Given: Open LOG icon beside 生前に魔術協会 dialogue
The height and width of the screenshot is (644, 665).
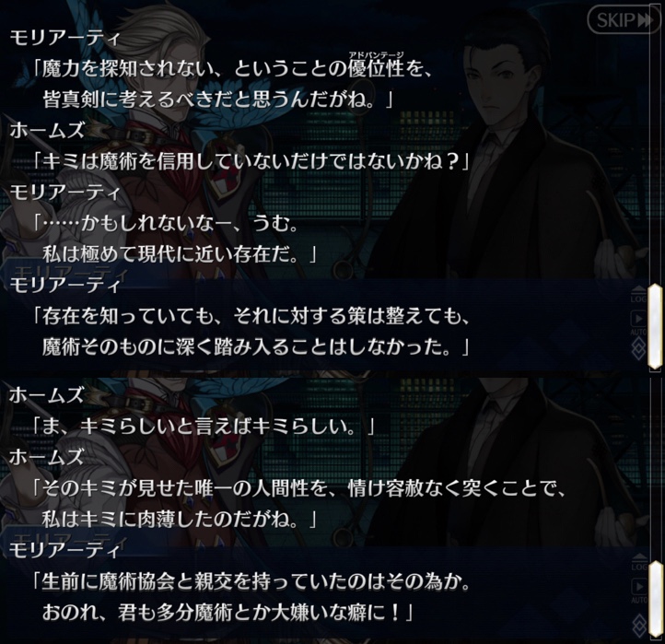Looking at the screenshot, I should 638,562.
